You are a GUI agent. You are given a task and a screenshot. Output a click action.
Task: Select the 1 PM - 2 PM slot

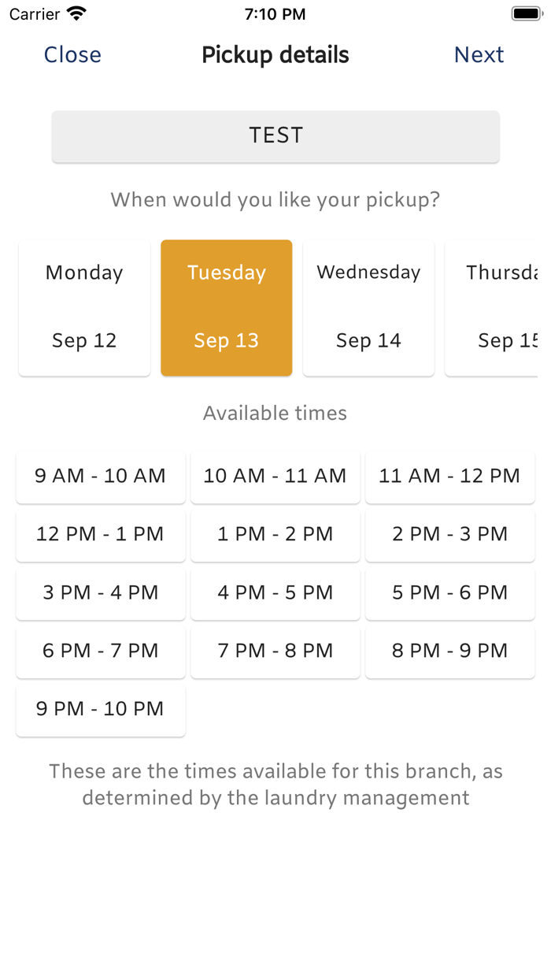point(275,535)
